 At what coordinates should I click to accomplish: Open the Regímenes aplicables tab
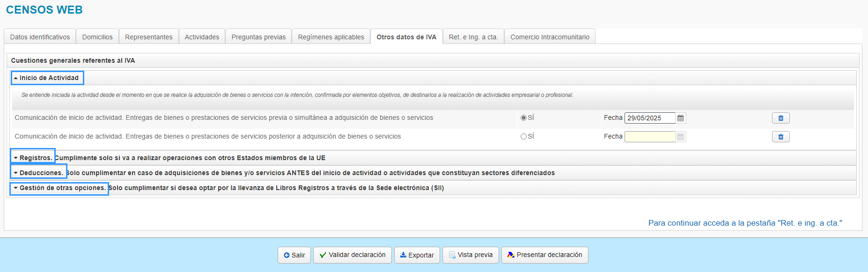point(331,37)
